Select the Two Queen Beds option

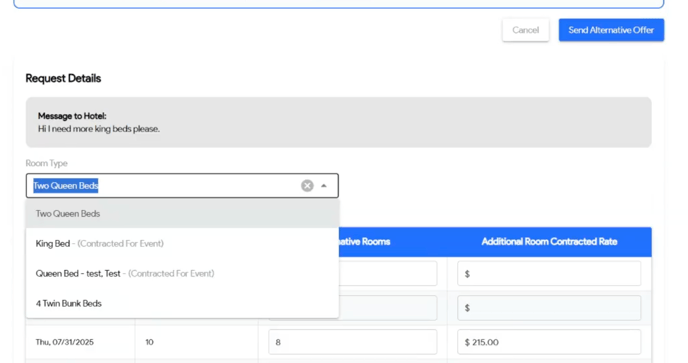(183, 214)
